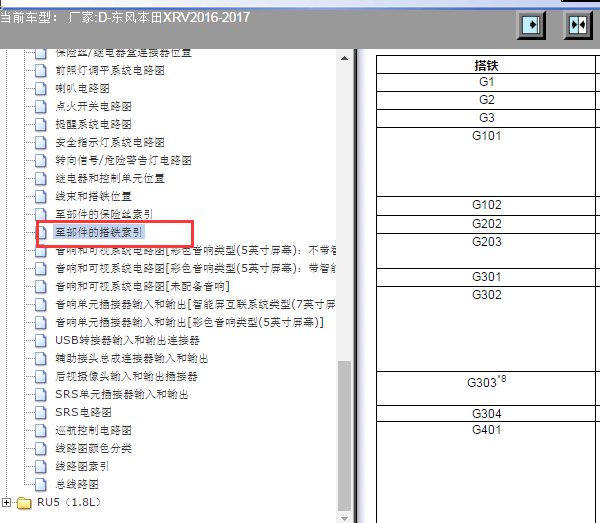Open 安全指示灯系统电路图 entry
Viewport: 600px width, 523px height.
coord(110,142)
